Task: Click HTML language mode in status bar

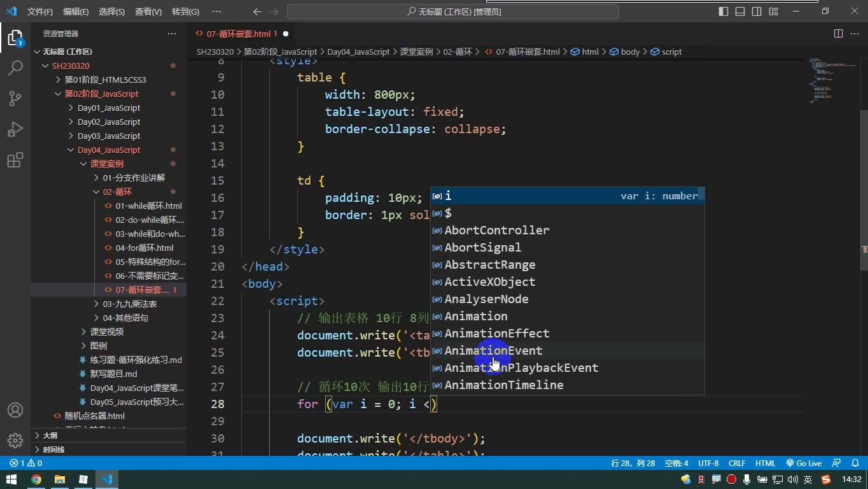Action: [x=765, y=464]
